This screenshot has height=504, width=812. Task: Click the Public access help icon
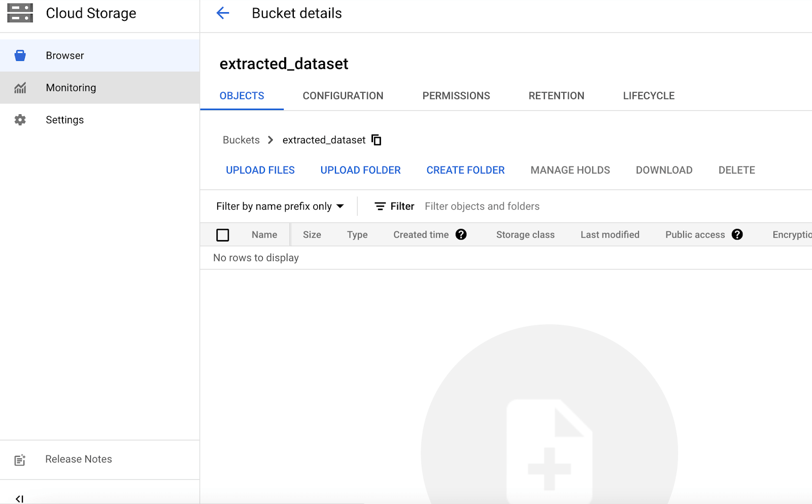click(x=737, y=234)
